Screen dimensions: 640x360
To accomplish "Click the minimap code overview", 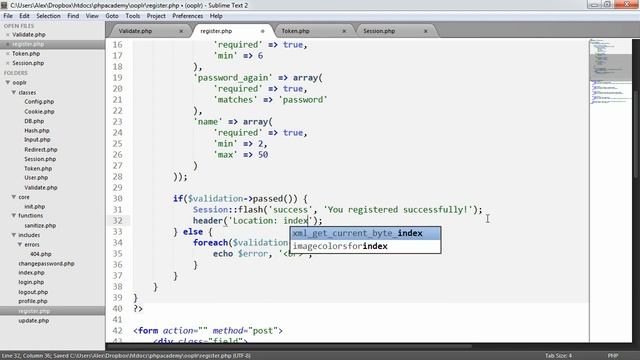I will (x=610, y=73).
